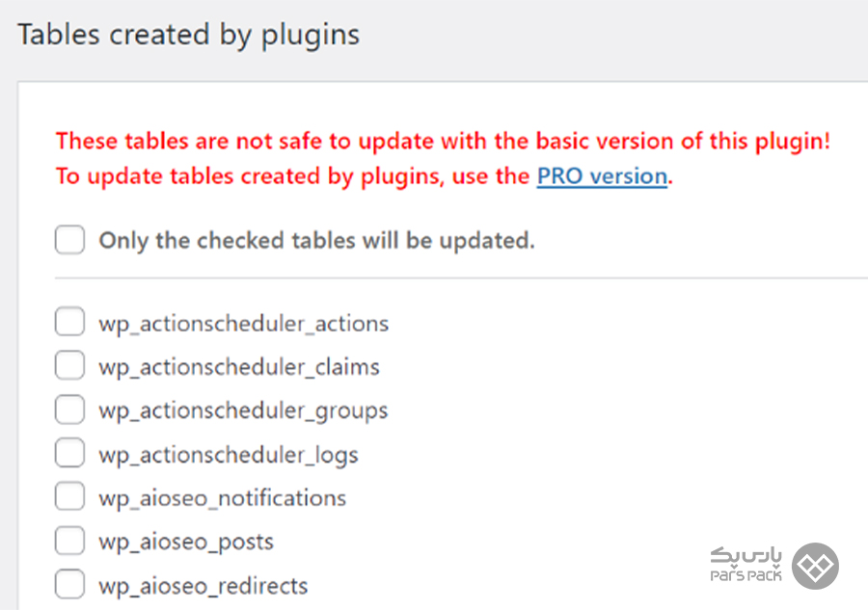Click the wp_actionscheduler_groups label text

[244, 412]
